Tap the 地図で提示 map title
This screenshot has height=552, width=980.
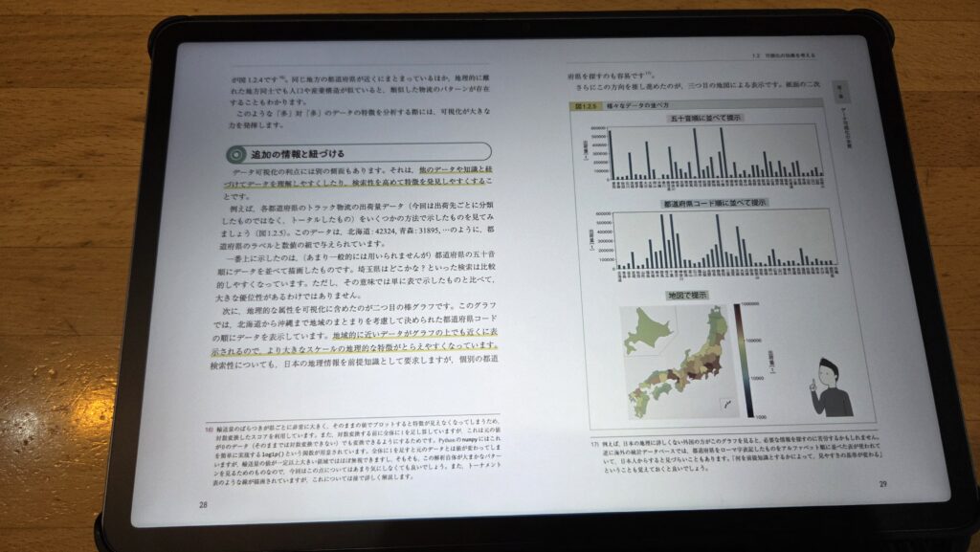point(686,294)
